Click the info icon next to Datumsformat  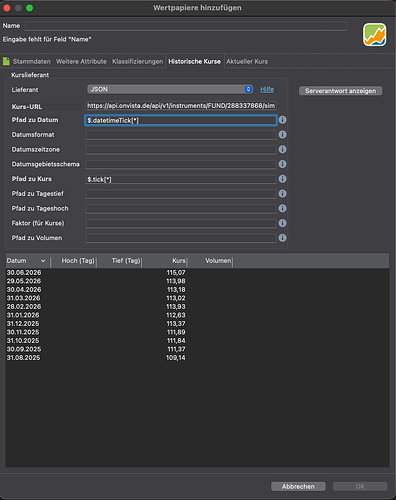coord(282,135)
